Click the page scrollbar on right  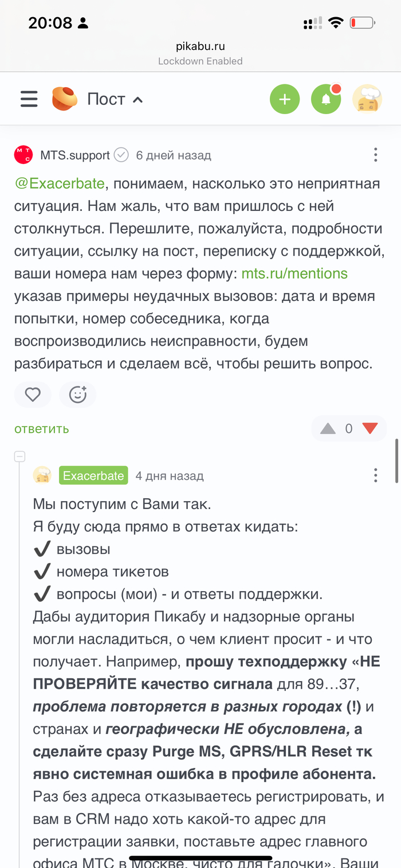[396, 462]
